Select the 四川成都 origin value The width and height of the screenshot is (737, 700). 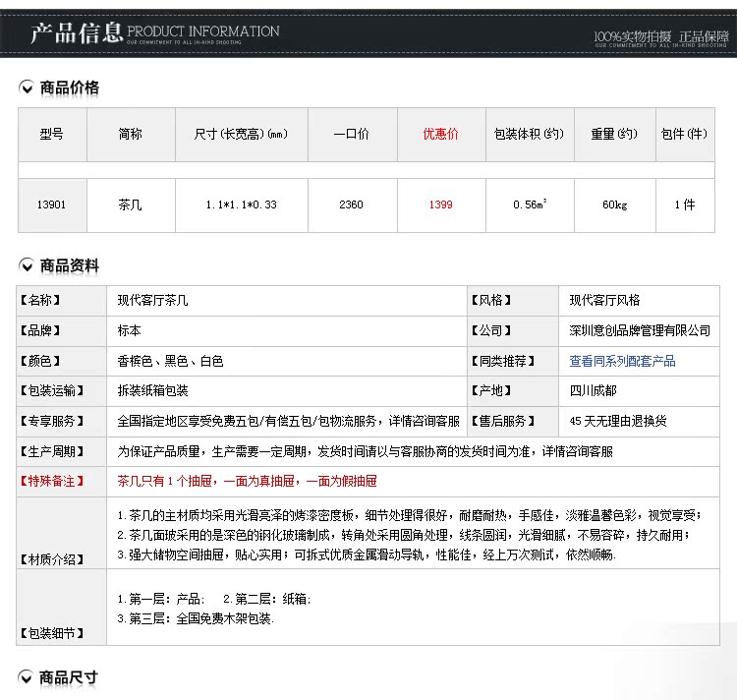point(595,390)
